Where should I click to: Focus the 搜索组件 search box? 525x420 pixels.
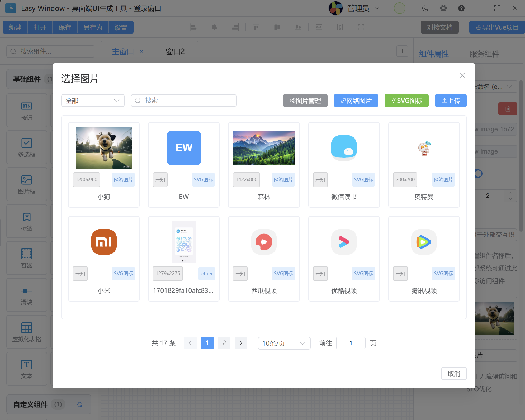[x=50, y=51]
